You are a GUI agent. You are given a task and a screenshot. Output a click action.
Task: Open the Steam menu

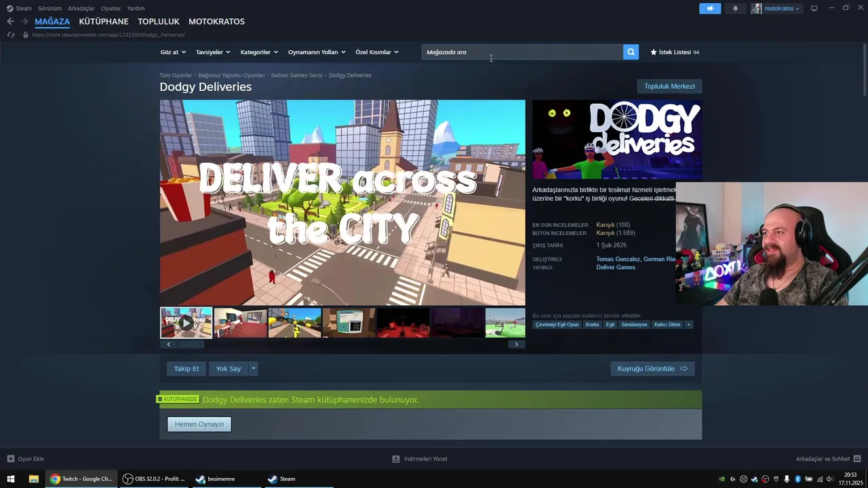click(24, 8)
